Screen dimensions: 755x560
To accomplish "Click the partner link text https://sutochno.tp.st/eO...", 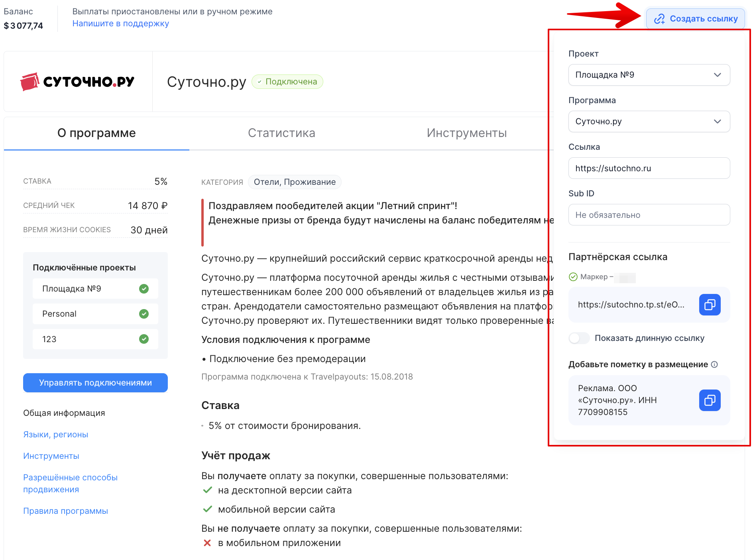I will (x=631, y=305).
